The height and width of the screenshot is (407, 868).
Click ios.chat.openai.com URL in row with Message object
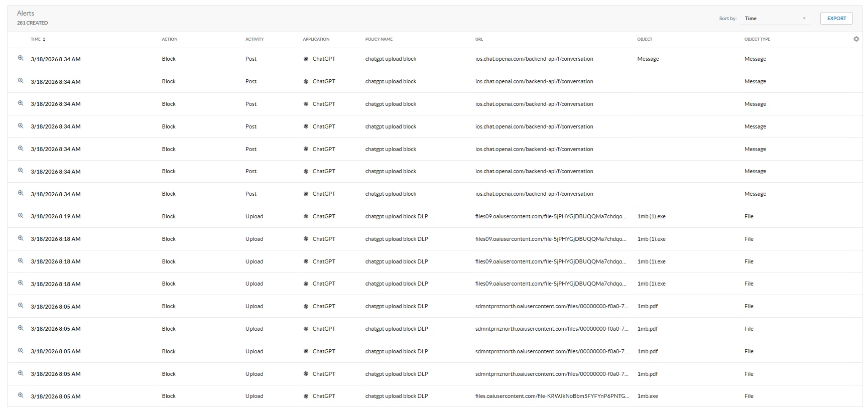pyautogui.click(x=534, y=59)
